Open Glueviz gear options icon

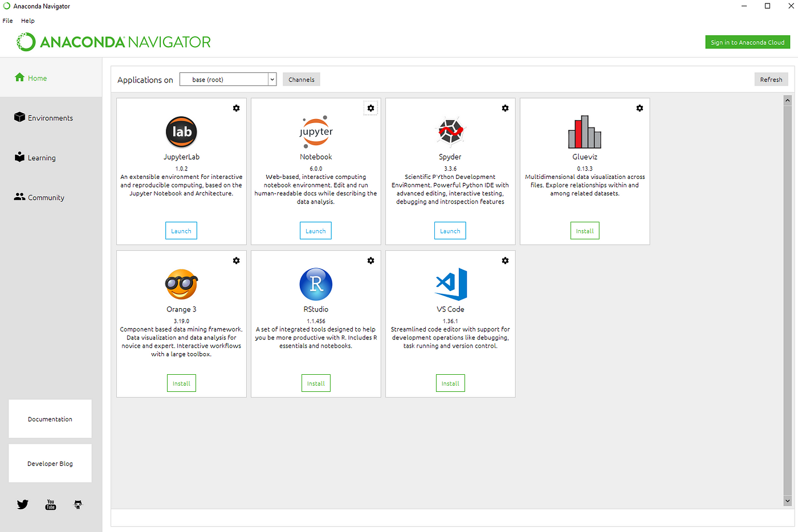640,108
